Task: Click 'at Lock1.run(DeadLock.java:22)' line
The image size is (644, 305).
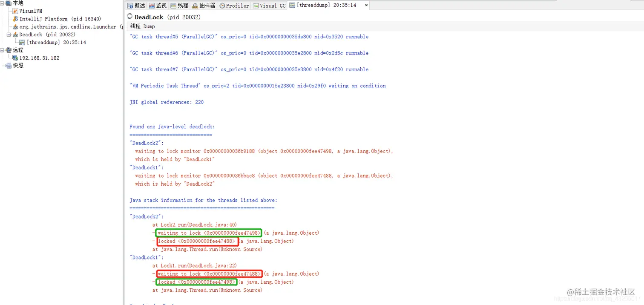Action: pos(195,266)
